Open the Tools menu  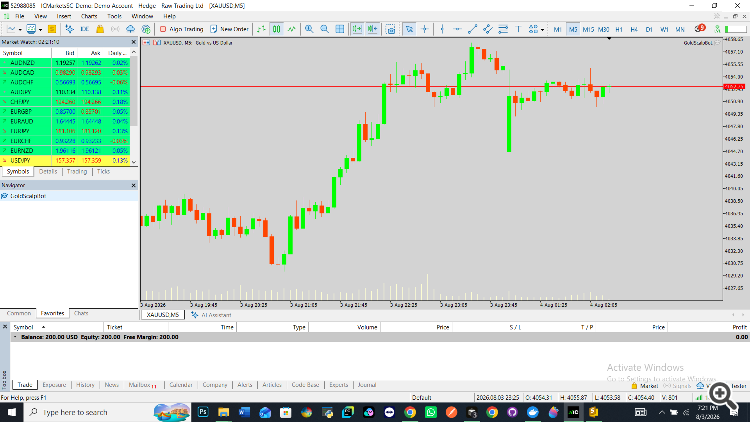pyautogui.click(x=114, y=16)
